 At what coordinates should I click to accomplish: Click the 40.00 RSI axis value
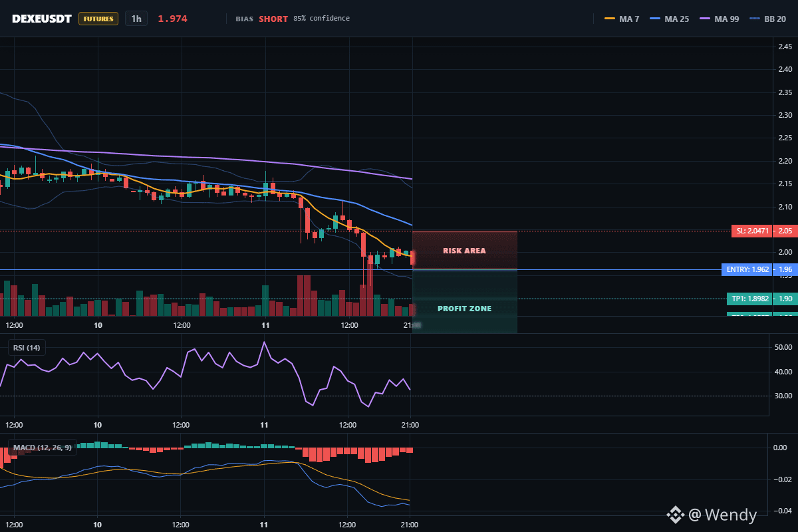[x=784, y=372]
